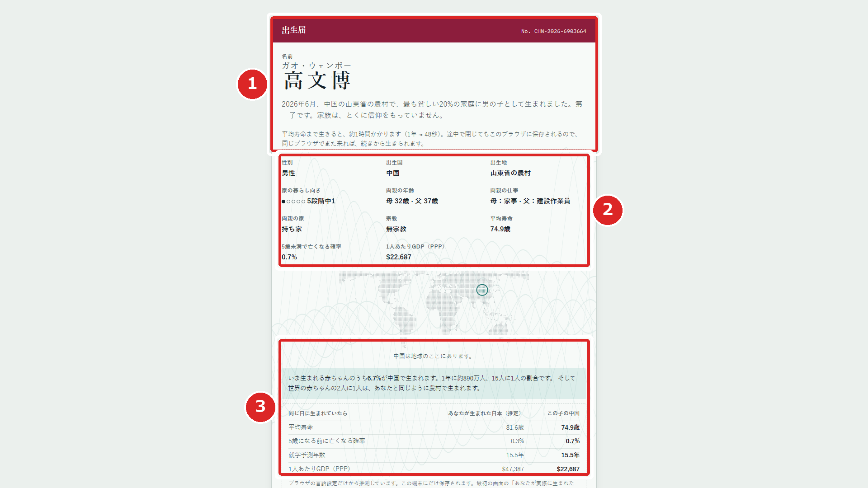
Task: Click column header あなたが生まれた日本（推定）
Action: coord(486,413)
